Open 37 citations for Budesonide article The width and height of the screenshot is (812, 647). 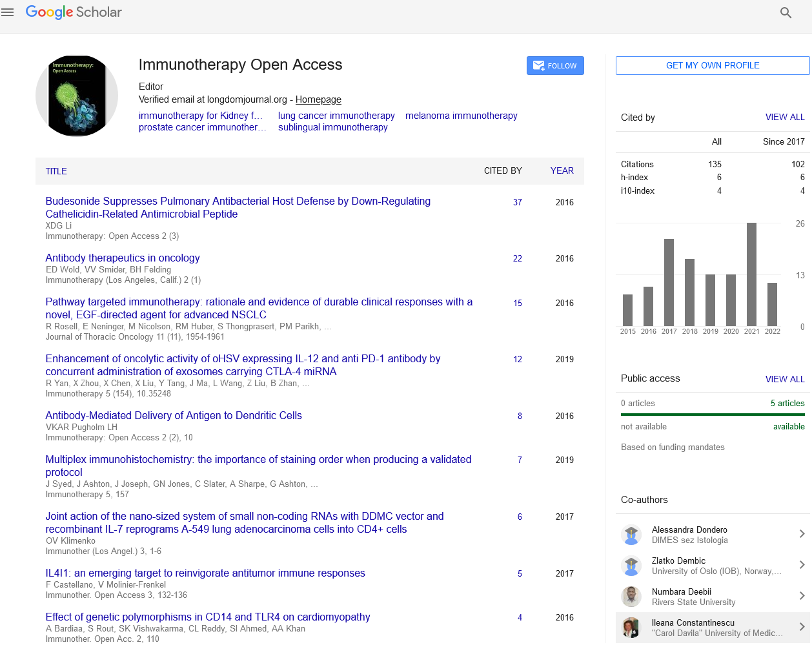pyautogui.click(x=517, y=202)
